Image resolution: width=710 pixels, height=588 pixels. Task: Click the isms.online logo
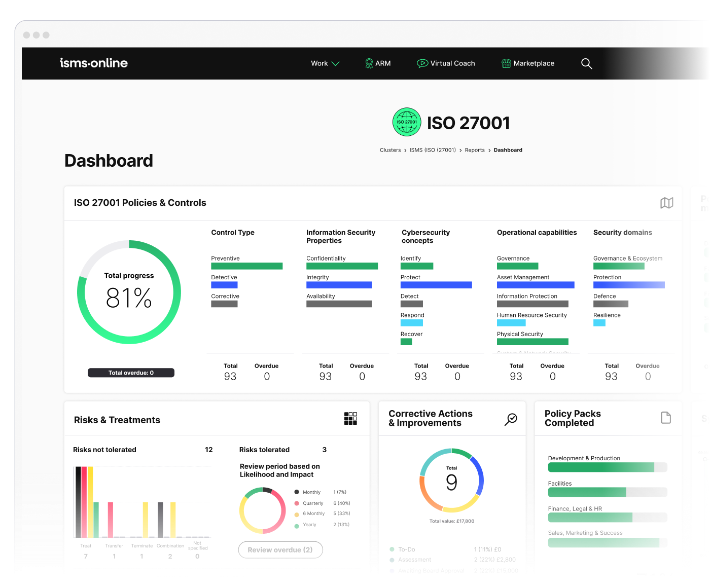(94, 63)
